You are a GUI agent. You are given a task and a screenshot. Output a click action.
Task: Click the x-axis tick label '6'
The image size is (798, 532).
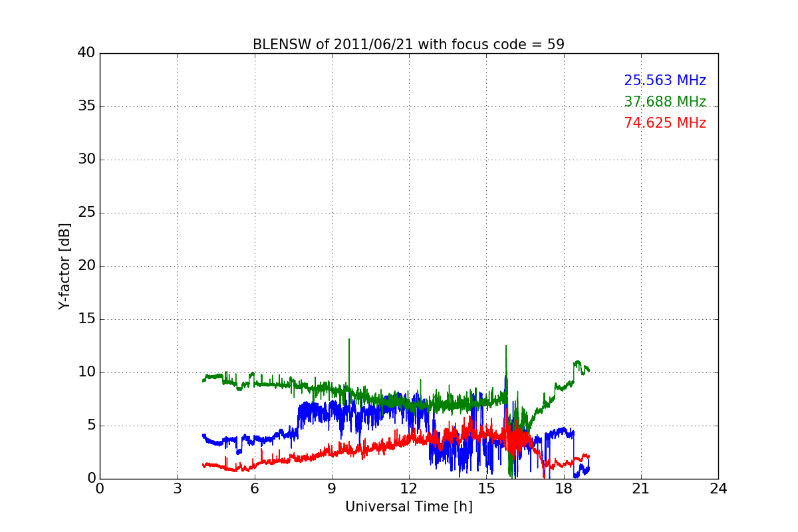254,488
